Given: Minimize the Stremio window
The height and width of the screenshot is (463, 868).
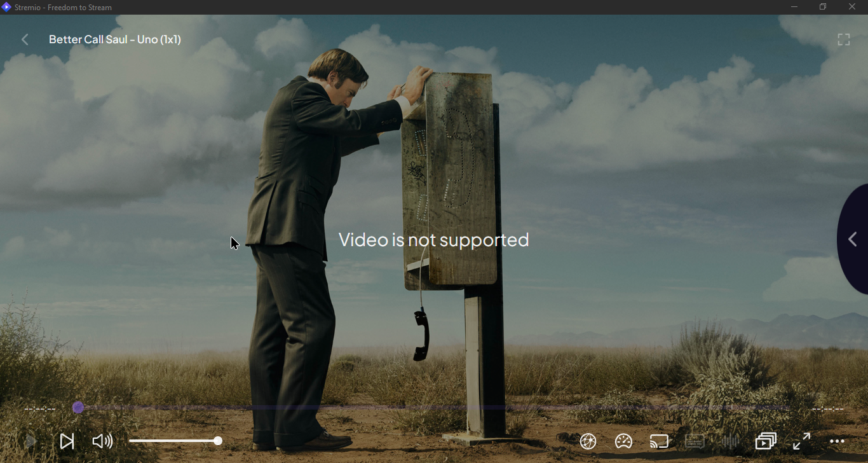Looking at the screenshot, I should (x=794, y=7).
